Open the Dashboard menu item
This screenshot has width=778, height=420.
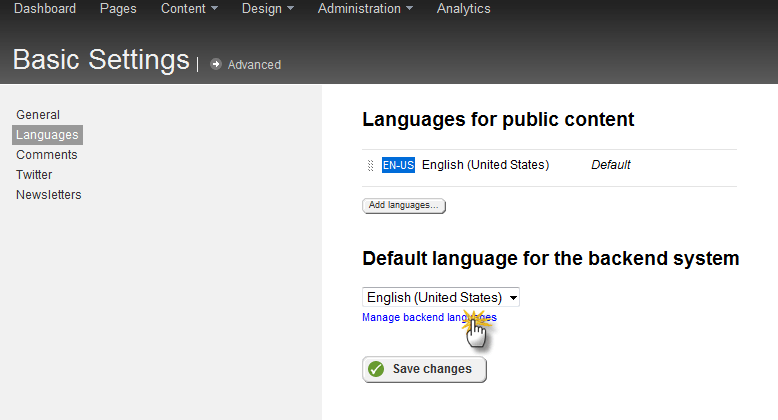[x=45, y=8]
